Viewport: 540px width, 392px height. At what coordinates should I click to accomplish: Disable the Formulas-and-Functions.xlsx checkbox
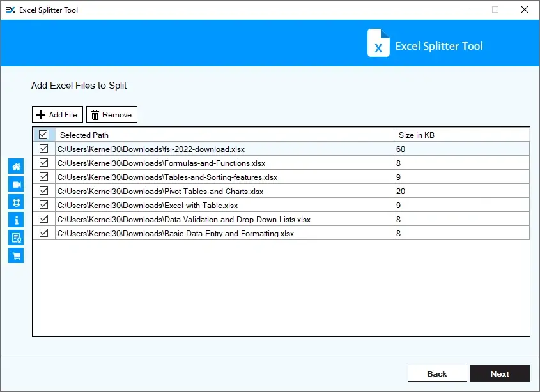coord(43,163)
